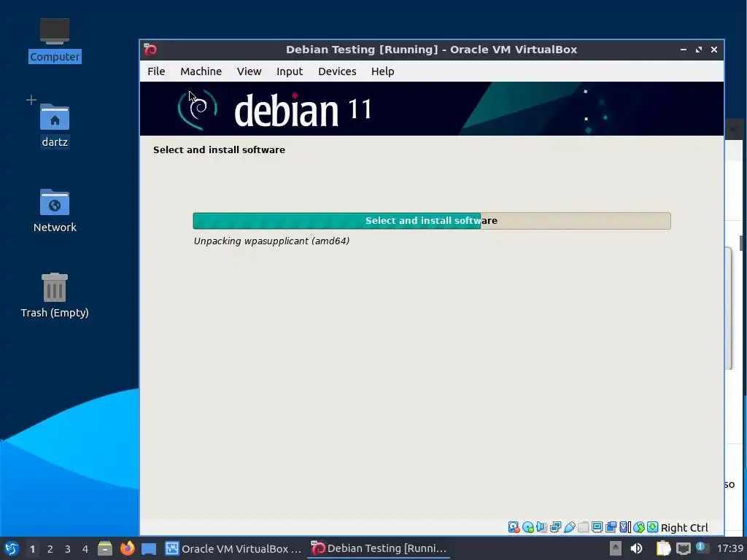This screenshot has width=747, height=560.
Task: Open the volume control tray icon
Action: 636,548
